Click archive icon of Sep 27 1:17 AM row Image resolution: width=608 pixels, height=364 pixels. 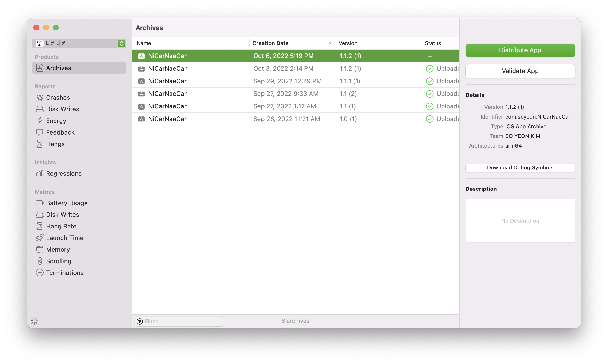[x=141, y=106]
